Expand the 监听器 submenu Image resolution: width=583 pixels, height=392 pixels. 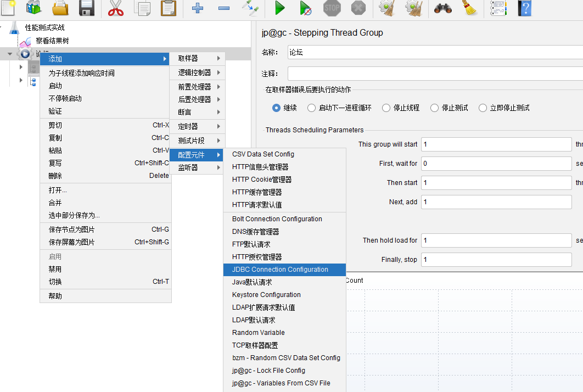coord(197,168)
